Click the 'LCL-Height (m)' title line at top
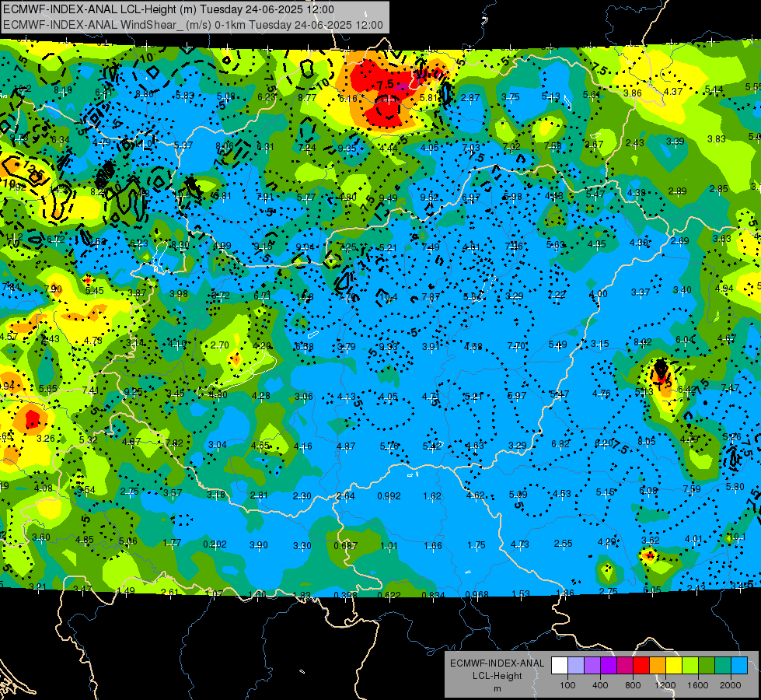This screenshot has width=761, height=700. click(x=169, y=9)
